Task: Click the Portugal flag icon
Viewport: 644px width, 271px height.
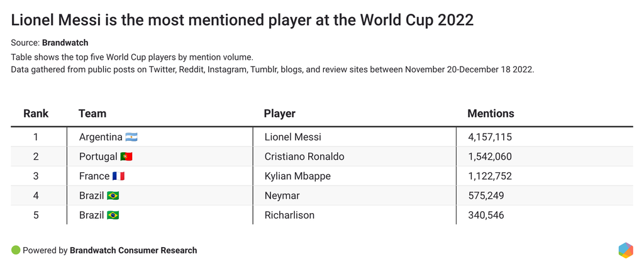Action: coord(126,157)
